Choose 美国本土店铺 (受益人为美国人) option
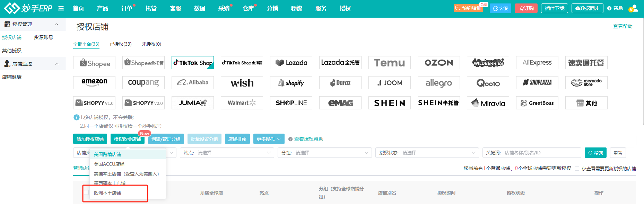Viewport: 644px width, 207px height. (x=128, y=174)
